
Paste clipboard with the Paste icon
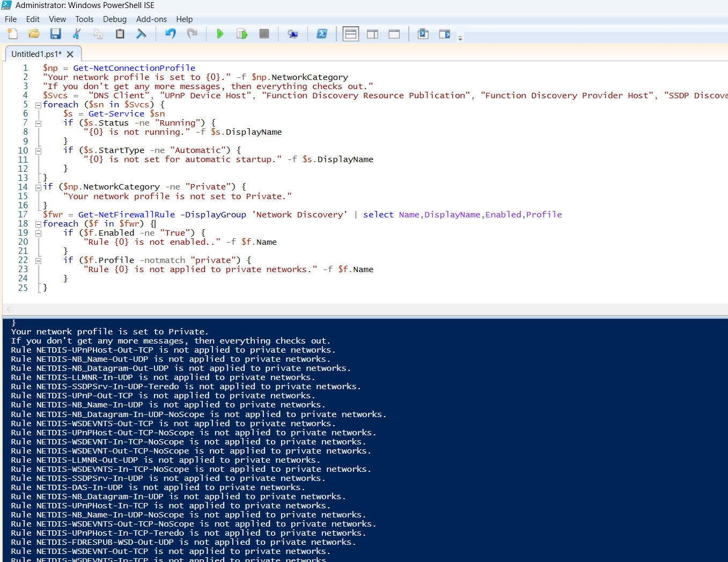pos(120,34)
